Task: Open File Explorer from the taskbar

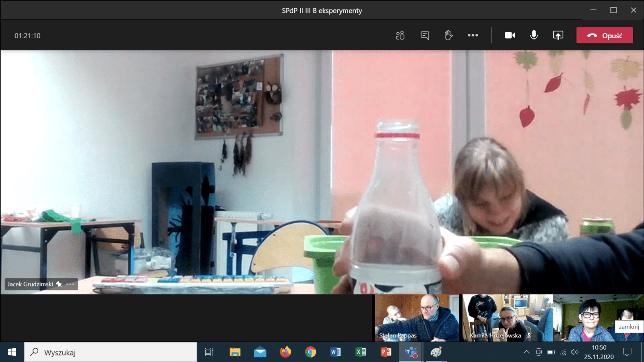Action: [x=235, y=352]
